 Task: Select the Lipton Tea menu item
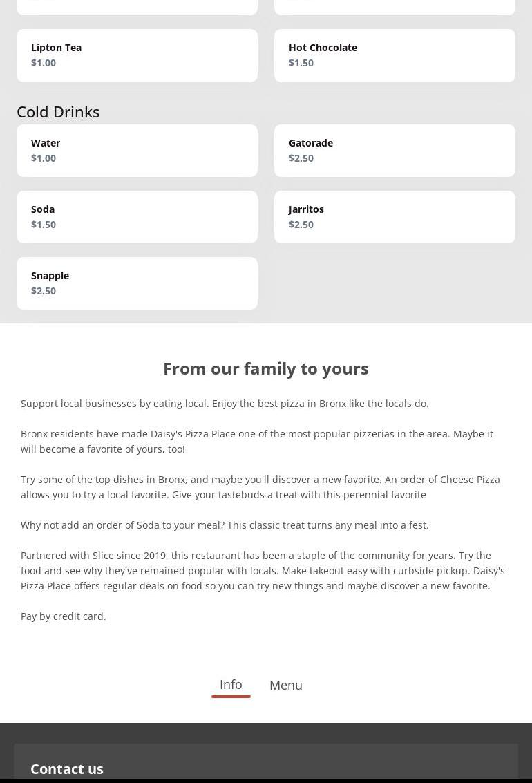[137, 55]
